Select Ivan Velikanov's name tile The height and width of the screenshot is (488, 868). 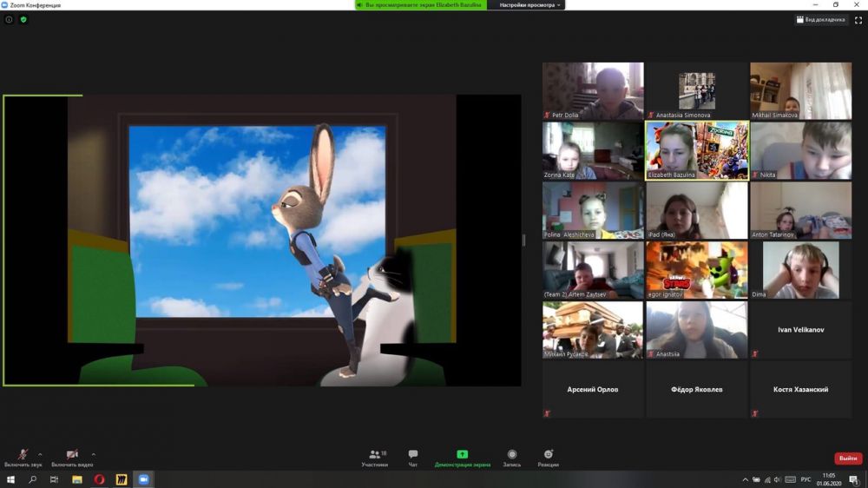(x=800, y=330)
